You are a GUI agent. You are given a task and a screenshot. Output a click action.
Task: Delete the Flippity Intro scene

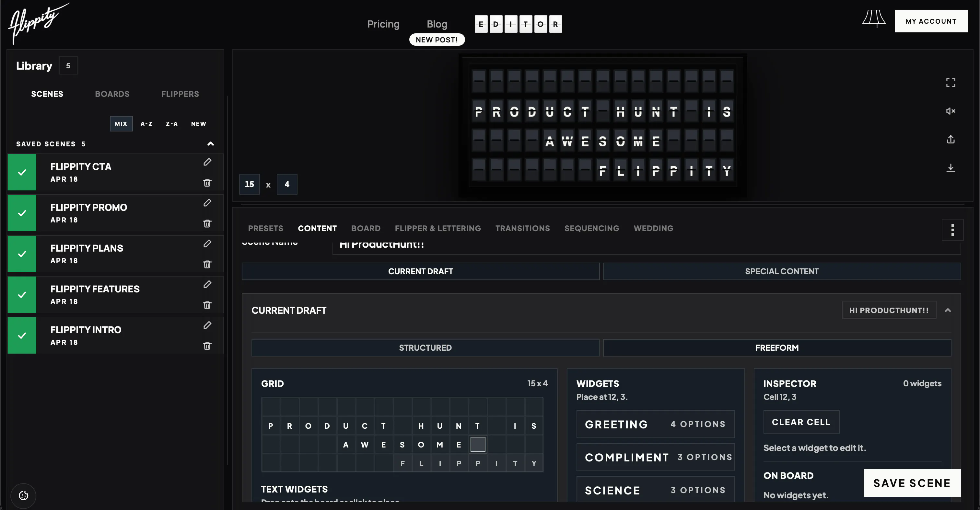pos(207,346)
